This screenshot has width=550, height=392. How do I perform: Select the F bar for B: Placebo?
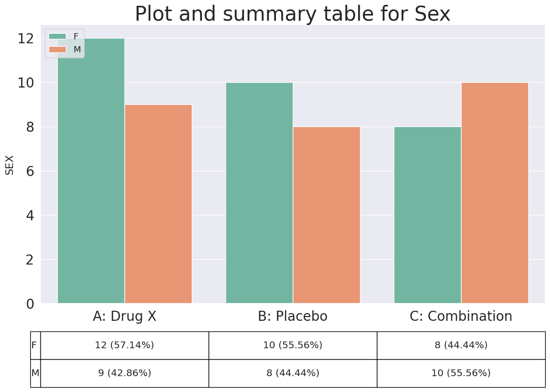click(x=259, y=193)
